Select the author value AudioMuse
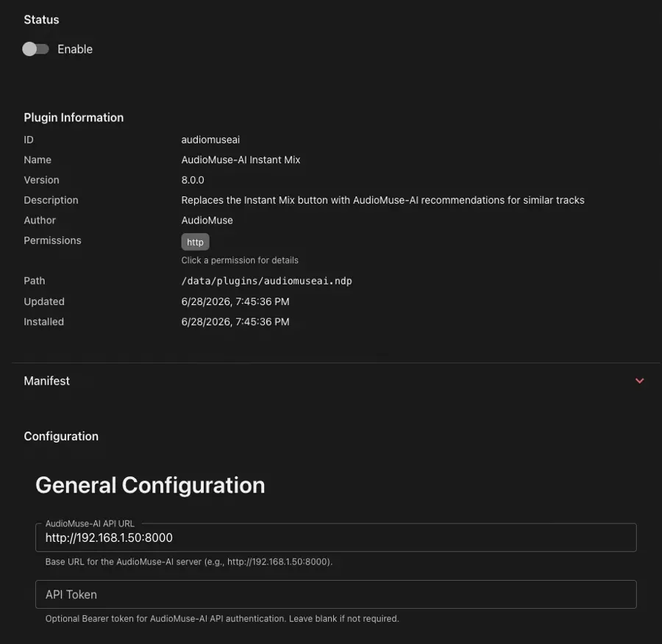Viewport: 662px width, 644px height. [207, 221]
